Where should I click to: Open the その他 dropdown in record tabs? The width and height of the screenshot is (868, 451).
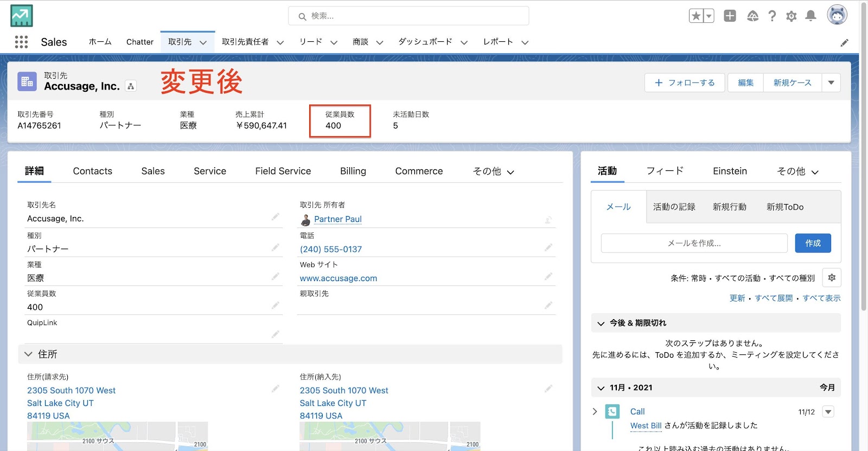tap(493, 171)
